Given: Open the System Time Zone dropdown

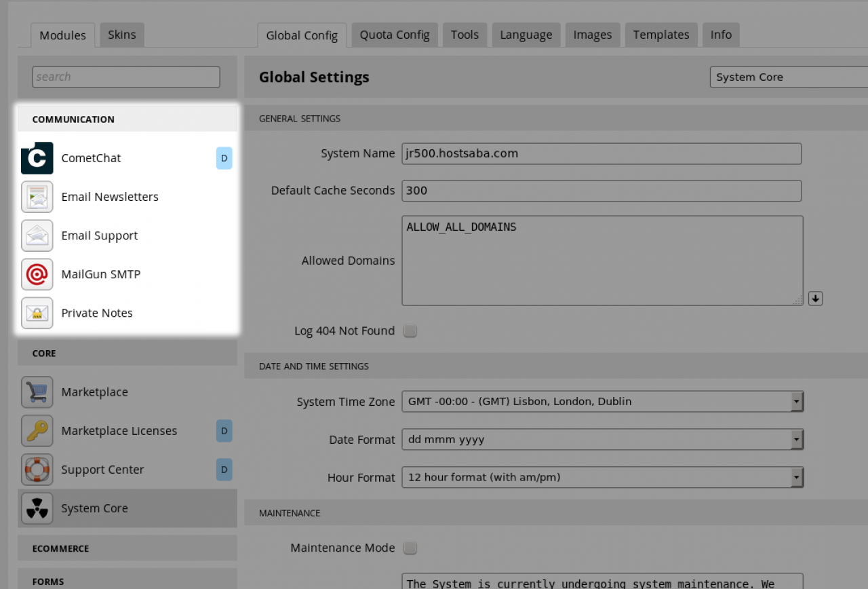Looking at the screenshot, I should point(601,402).
